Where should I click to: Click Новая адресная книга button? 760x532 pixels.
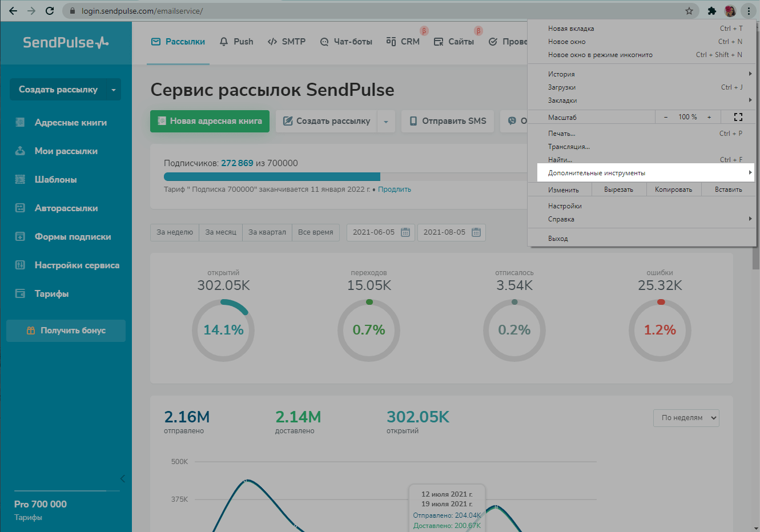210,121
